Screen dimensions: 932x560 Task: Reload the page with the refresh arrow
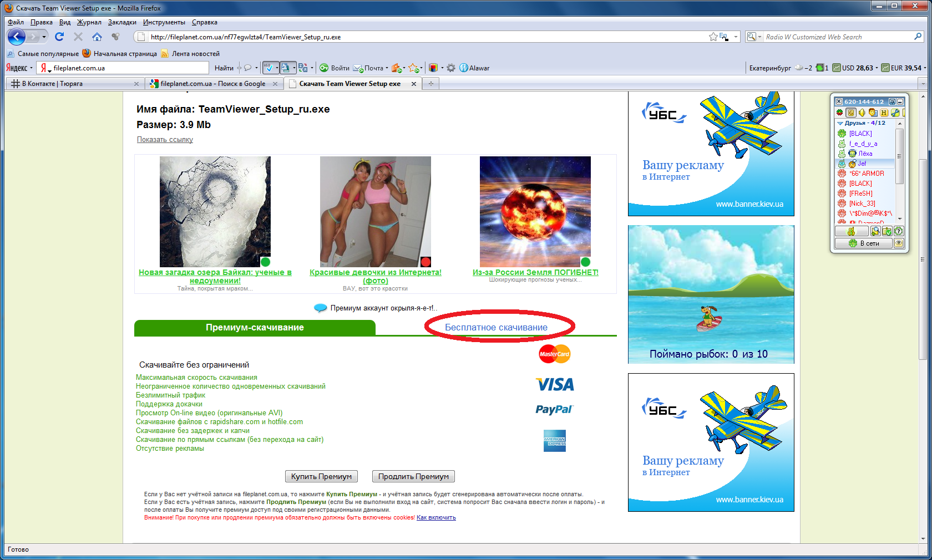[x=59, y=37]
